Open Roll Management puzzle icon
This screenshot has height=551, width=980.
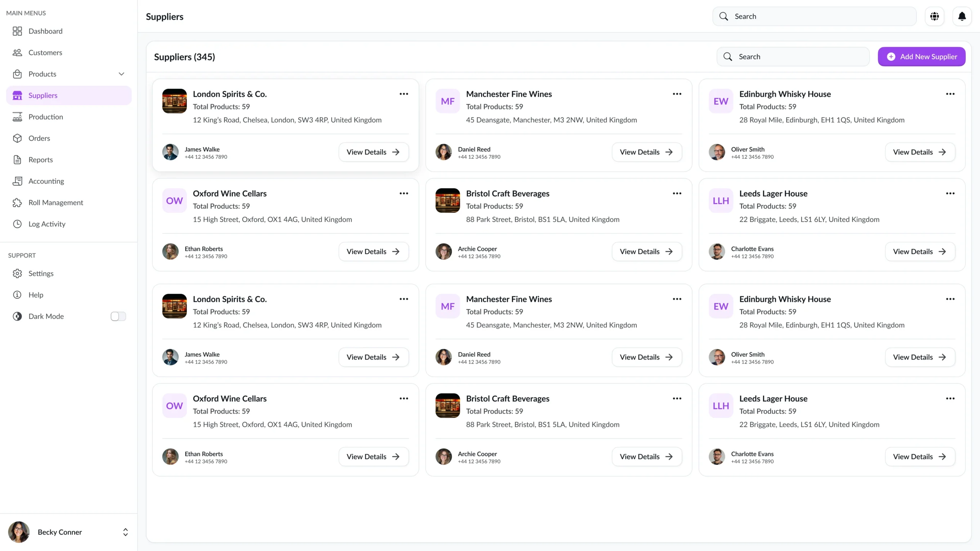17,202
